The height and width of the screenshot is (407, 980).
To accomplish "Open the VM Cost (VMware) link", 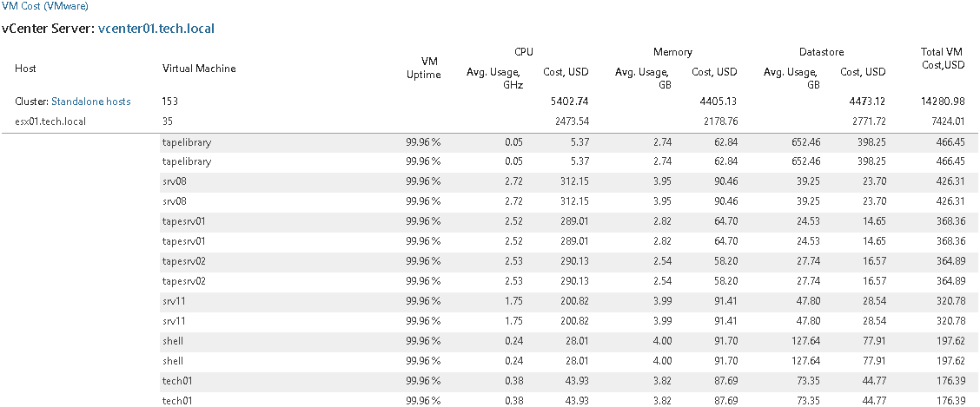I will [43, 7].
